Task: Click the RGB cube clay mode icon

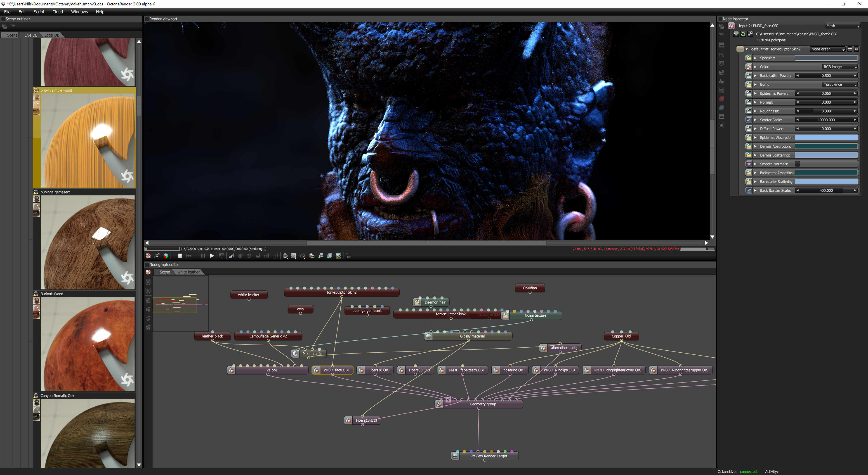Action: tap(166, 256)
